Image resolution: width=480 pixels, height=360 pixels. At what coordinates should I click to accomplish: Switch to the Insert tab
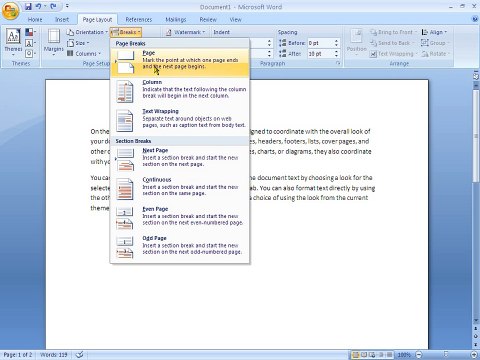coord(62,20)
